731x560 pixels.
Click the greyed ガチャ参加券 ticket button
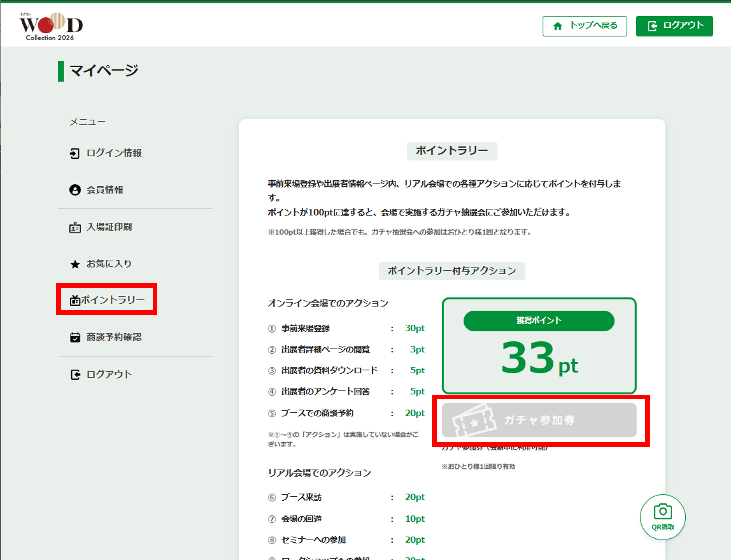[x=539, y=420]
